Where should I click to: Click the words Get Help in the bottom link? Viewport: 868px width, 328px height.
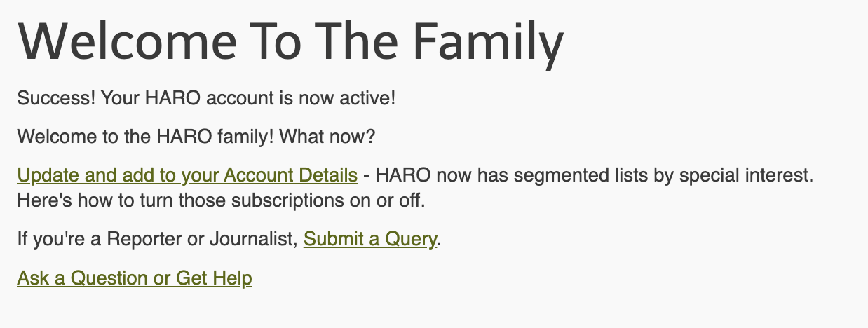[214, 278]
